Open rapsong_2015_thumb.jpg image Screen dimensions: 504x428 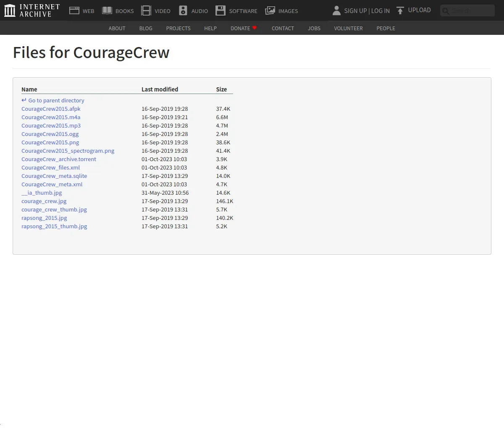tap(54, 227)
